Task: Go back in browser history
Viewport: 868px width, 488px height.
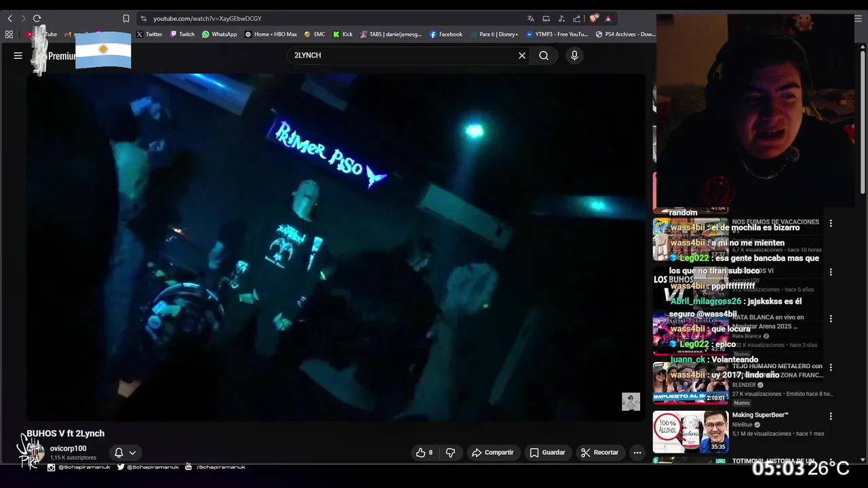Action: point(9,18)
